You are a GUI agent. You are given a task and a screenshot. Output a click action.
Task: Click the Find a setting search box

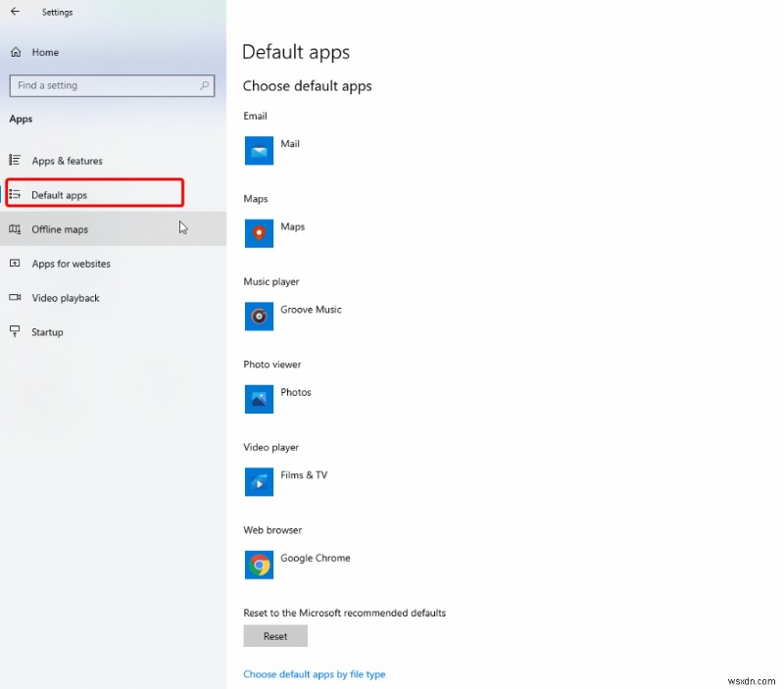(x=112, y=85)
